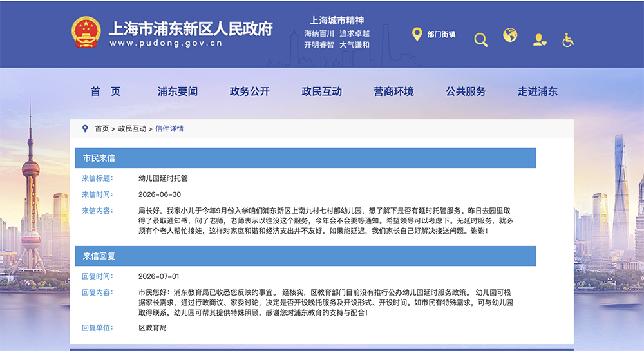Select the letter title 幼儿园延时托管

163,178
